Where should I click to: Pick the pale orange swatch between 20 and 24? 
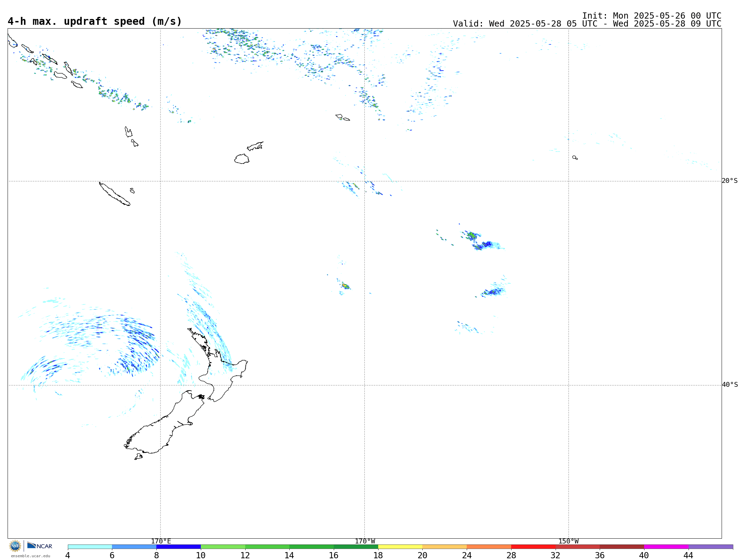pyautogui.click(x=444, y=547)
